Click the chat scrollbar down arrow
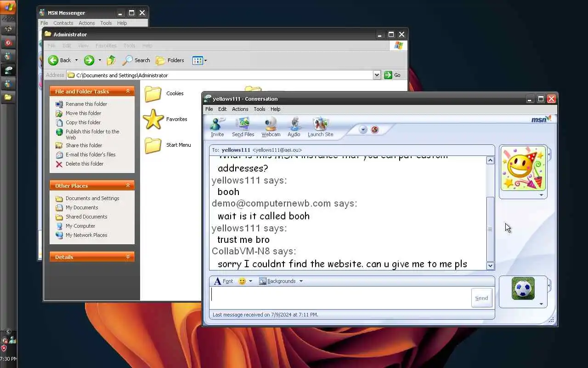The width and height of the screenshot is (588, 368). (x=490, y=265)
